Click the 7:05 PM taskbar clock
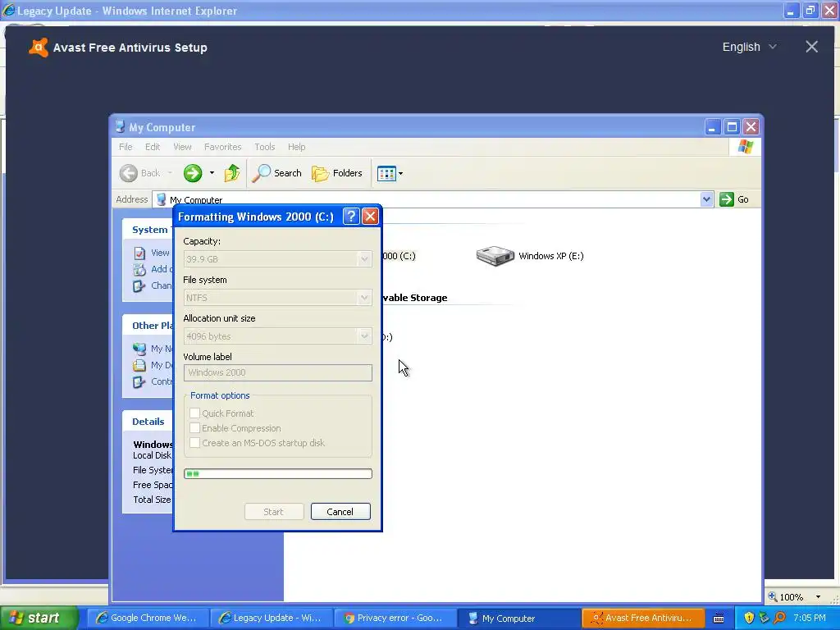 click(809, 618)
